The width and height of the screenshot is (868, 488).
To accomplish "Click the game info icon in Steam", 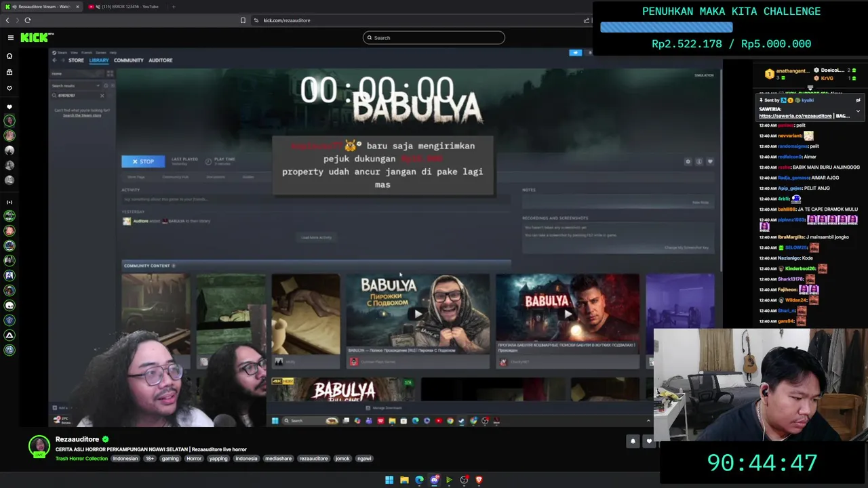I will tap(699, 161).
